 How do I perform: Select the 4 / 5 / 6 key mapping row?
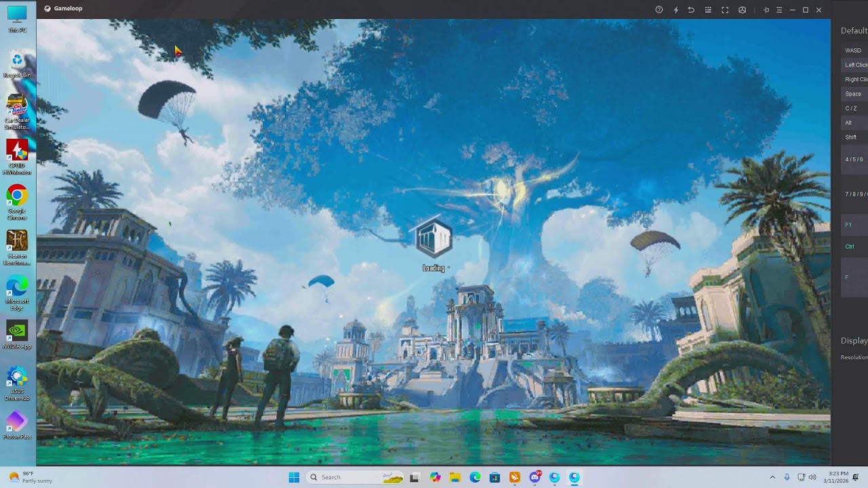tap(854, 160)
